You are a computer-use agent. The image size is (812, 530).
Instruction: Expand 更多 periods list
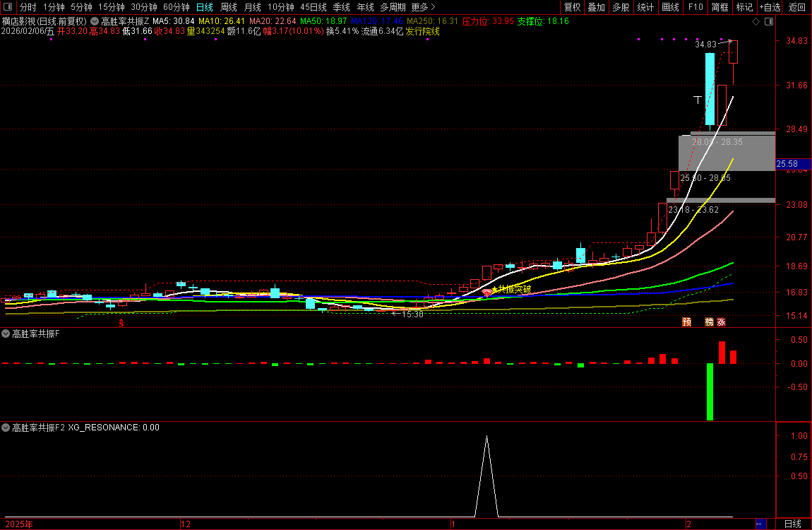424,7
